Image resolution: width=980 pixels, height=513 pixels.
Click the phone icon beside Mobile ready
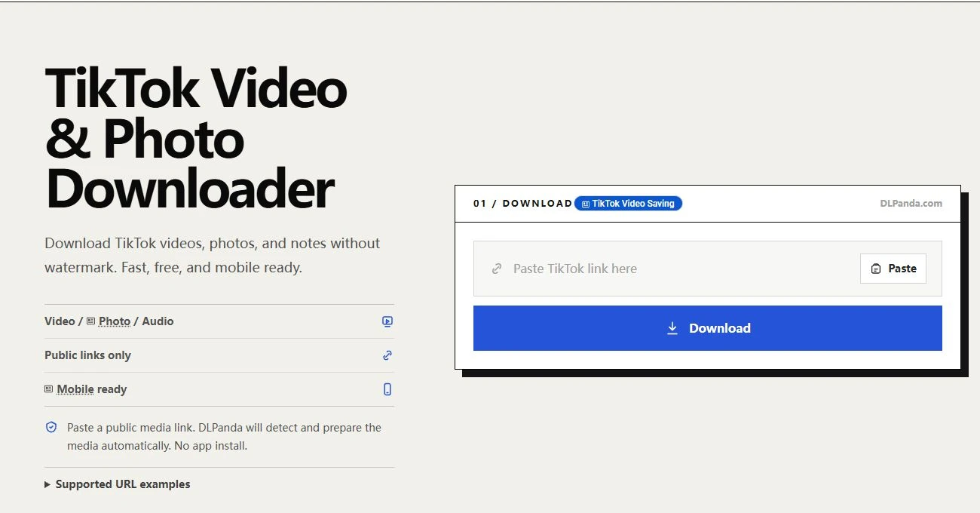[x=387, y=389]
